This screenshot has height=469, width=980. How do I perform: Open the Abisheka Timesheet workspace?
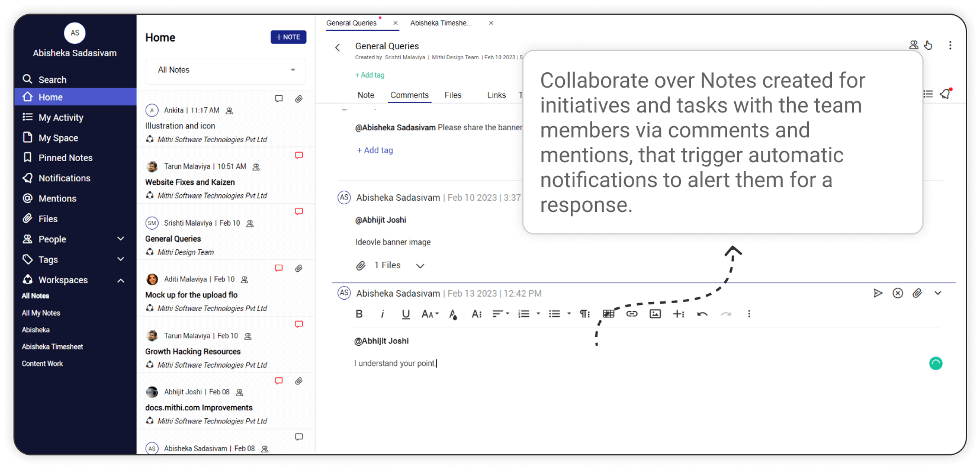click(52, 346)
